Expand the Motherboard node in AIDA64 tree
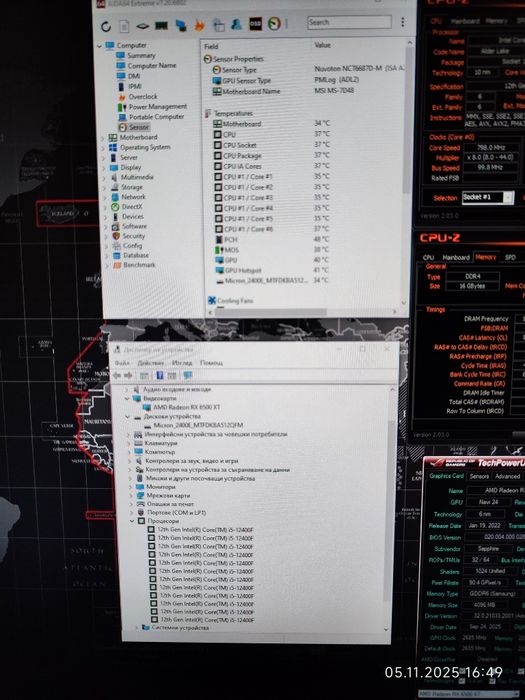 [103, 138]
